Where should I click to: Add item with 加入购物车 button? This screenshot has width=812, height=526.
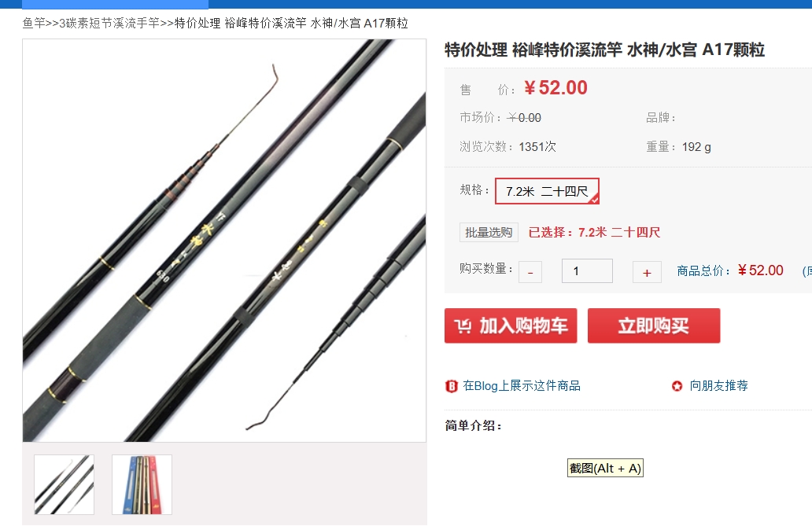pos(511,326)
